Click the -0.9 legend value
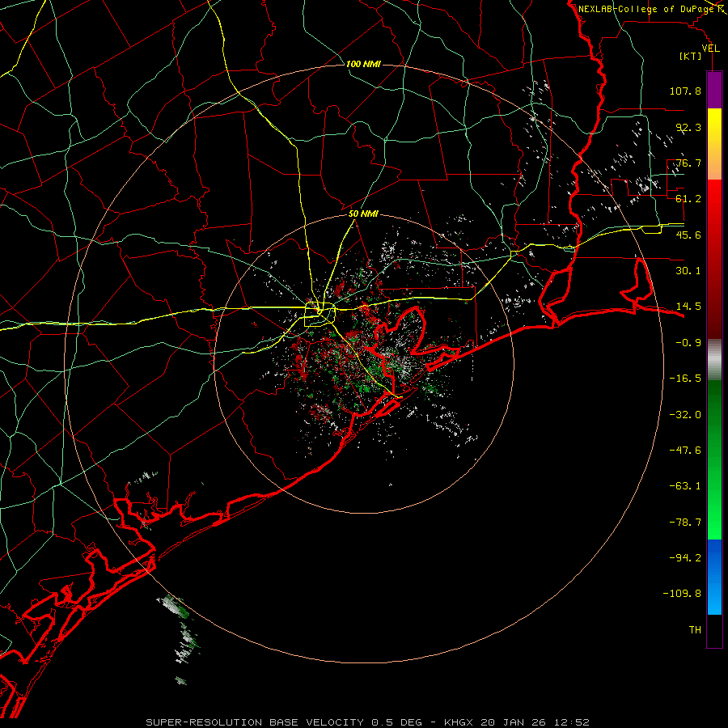728x728 pixels. (x=688, y=343)
